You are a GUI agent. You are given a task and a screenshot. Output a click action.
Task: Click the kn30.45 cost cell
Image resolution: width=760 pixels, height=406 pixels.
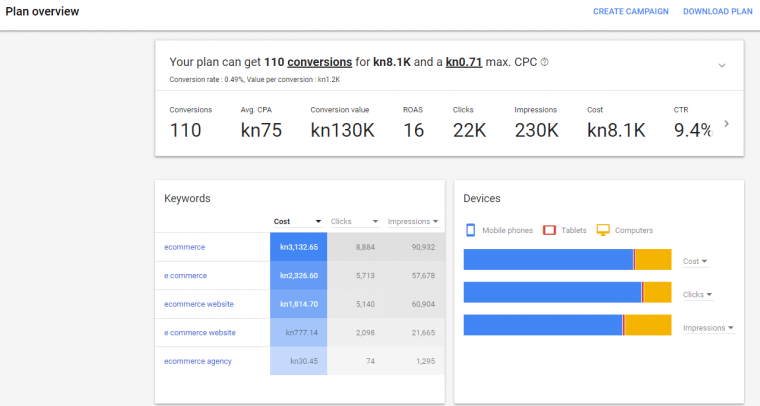(x=299, y=361)
